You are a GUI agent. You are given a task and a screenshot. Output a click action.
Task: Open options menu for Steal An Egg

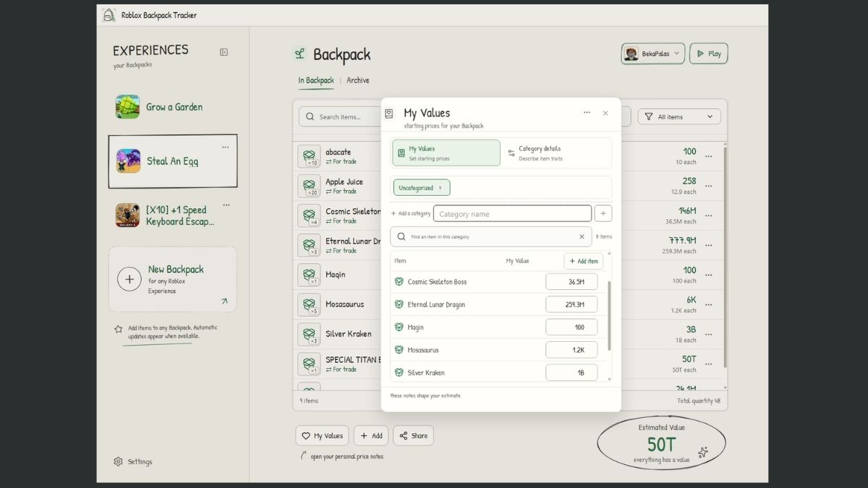tap(225, 147)
